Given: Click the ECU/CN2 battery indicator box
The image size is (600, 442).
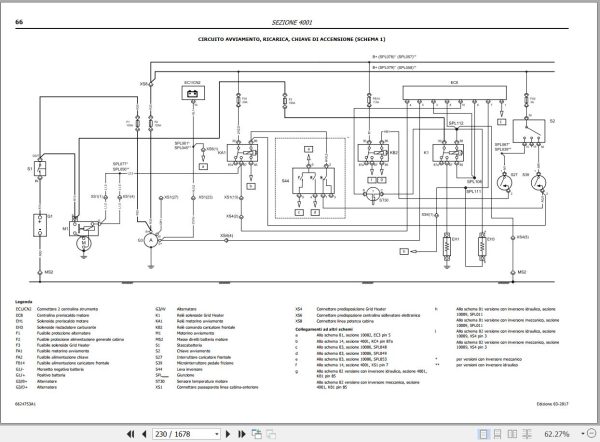Looking at the screenshot, I should 193,93.
